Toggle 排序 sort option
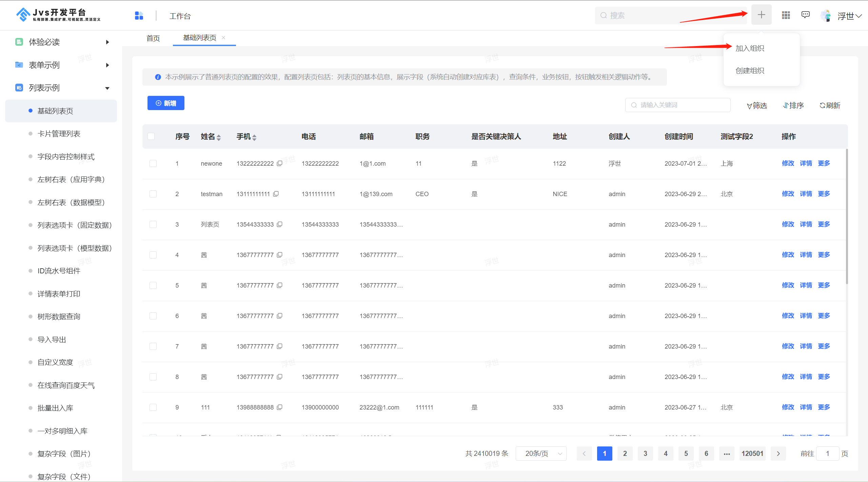868x482 pixels. [793, 105]
